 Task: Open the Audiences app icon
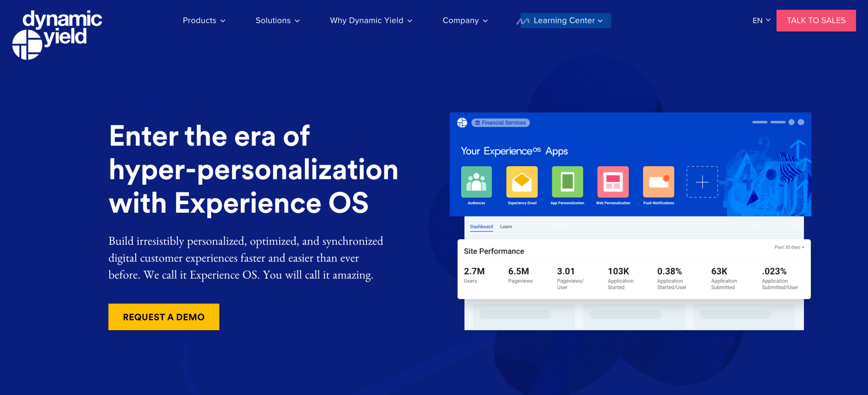point(476,182)
